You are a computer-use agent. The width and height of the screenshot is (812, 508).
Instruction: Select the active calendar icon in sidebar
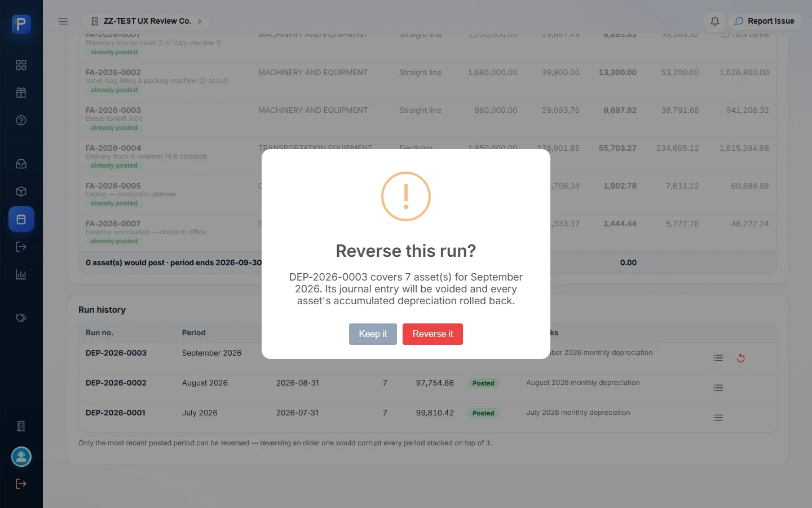(21, 219)
